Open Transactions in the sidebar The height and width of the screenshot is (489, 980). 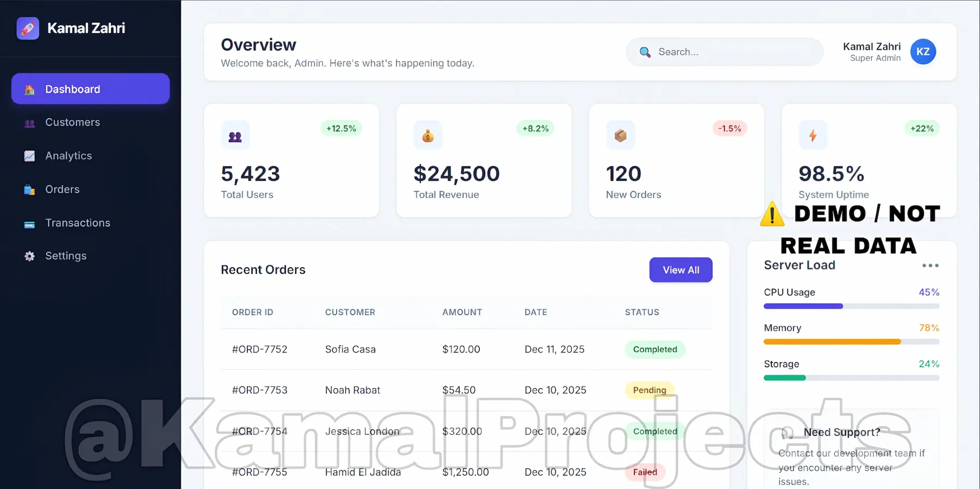[x=77, y=223]
